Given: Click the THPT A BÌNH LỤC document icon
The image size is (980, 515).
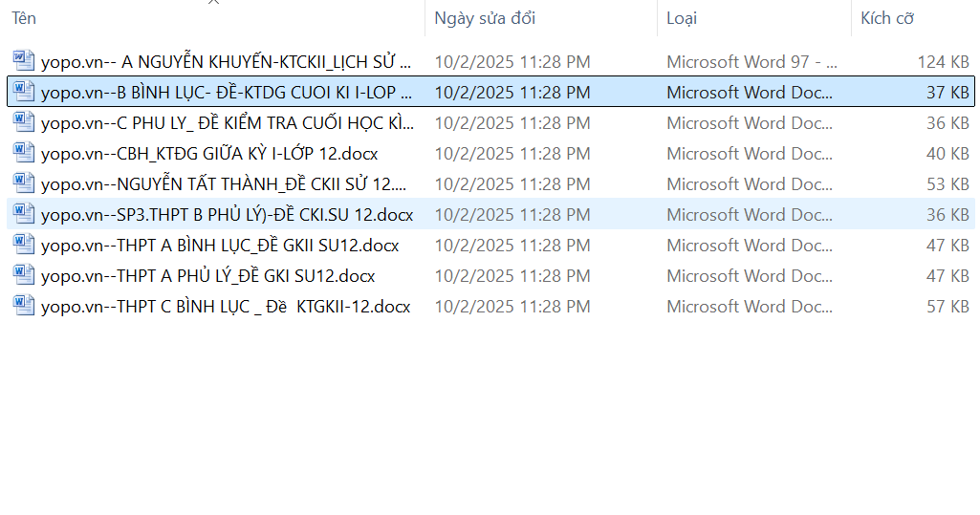Looking at the screenshot, I should coord(24,245).
